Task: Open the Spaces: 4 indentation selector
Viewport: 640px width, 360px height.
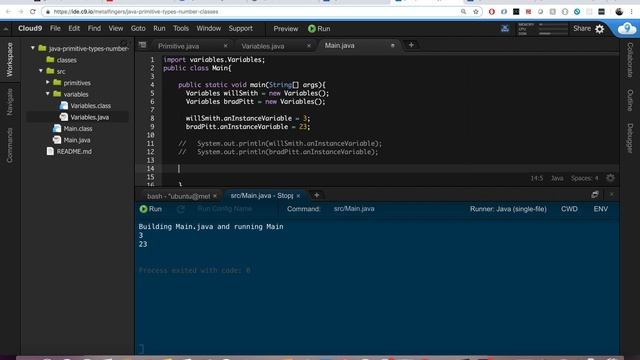Action: pos(584,178)
